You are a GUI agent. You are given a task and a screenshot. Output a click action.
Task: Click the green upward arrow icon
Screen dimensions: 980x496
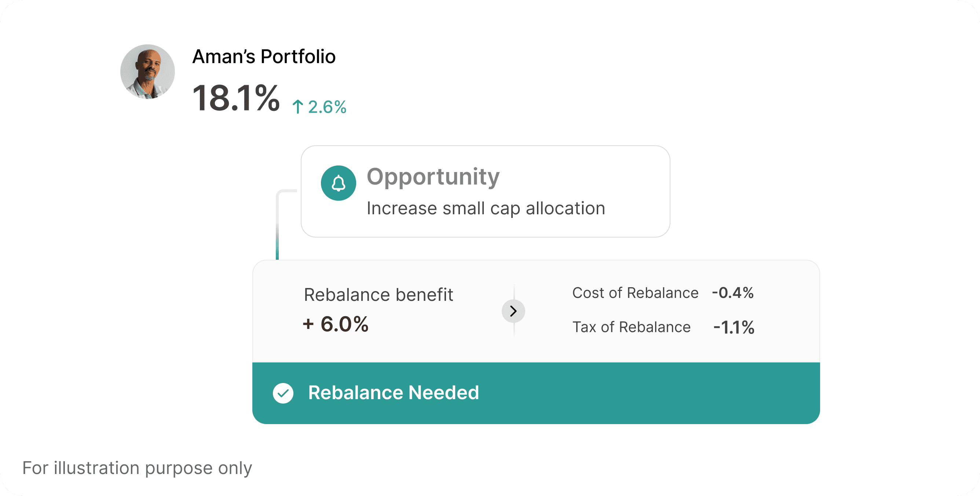pyautogui.click(x=297, y=107)
